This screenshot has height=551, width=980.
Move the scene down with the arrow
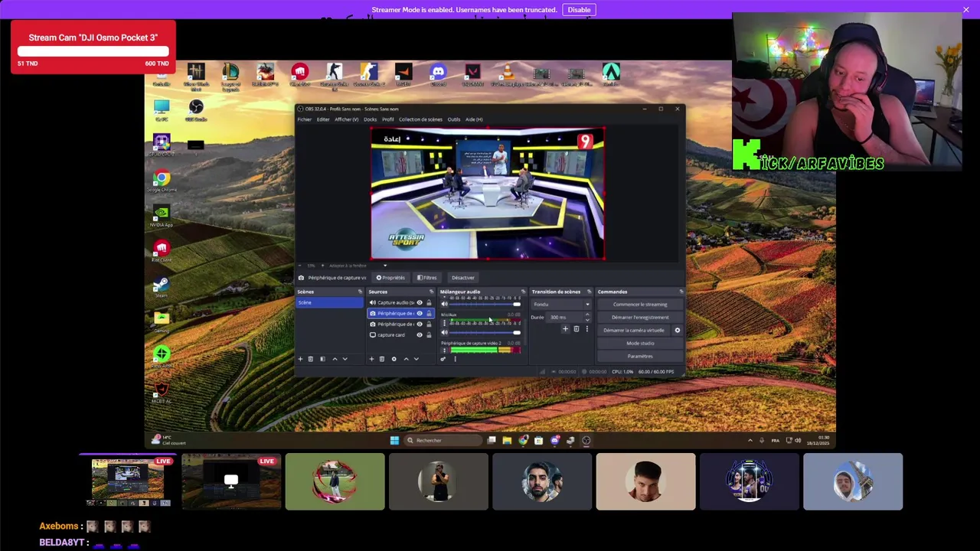point(345,359)
